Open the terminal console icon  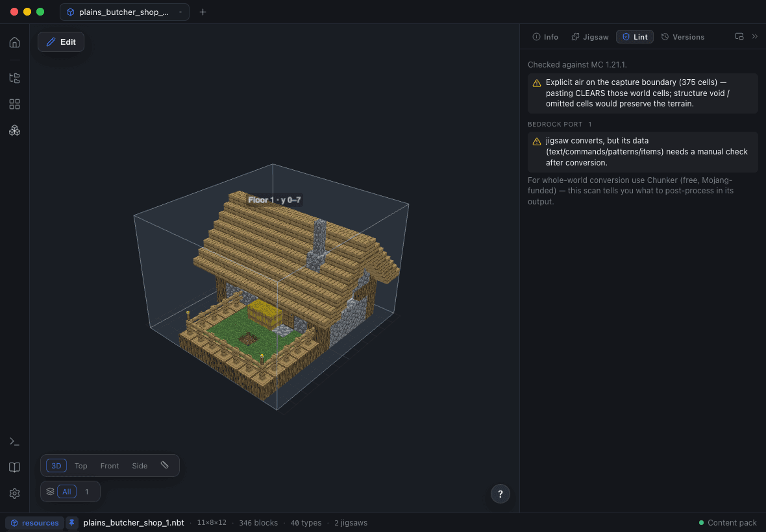15,441
